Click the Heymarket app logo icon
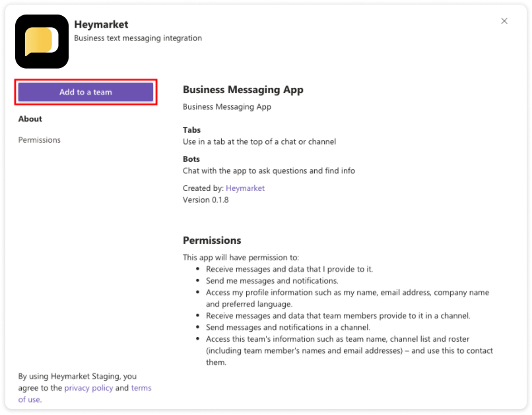The height and width of the screenshot is (415, 532). 42,42
